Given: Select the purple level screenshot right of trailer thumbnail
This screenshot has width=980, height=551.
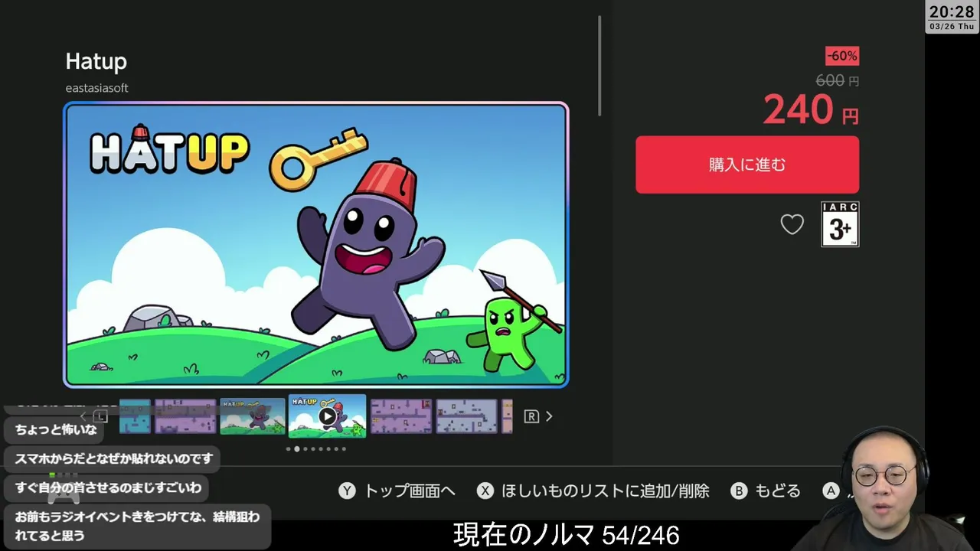Looking at the screenshot, I should (401, 416).
